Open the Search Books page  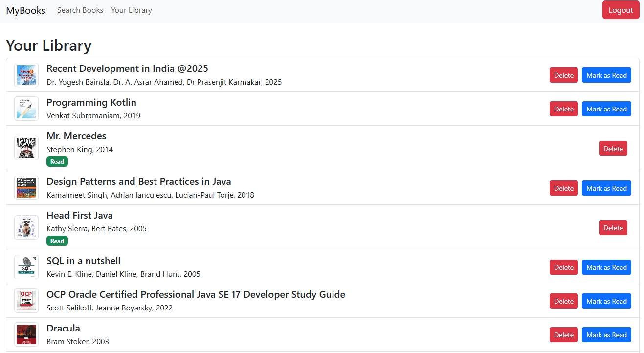[80, 10]
